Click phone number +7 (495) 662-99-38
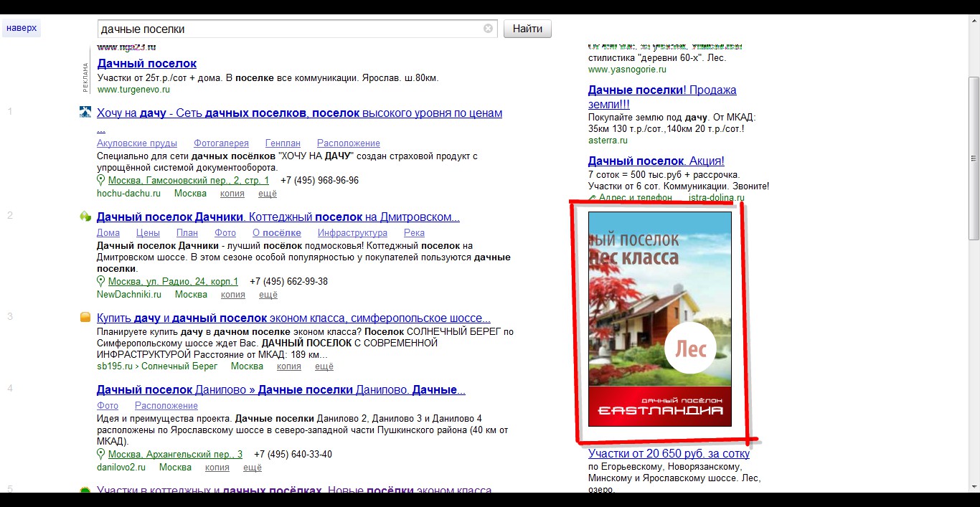 point(288,282)
